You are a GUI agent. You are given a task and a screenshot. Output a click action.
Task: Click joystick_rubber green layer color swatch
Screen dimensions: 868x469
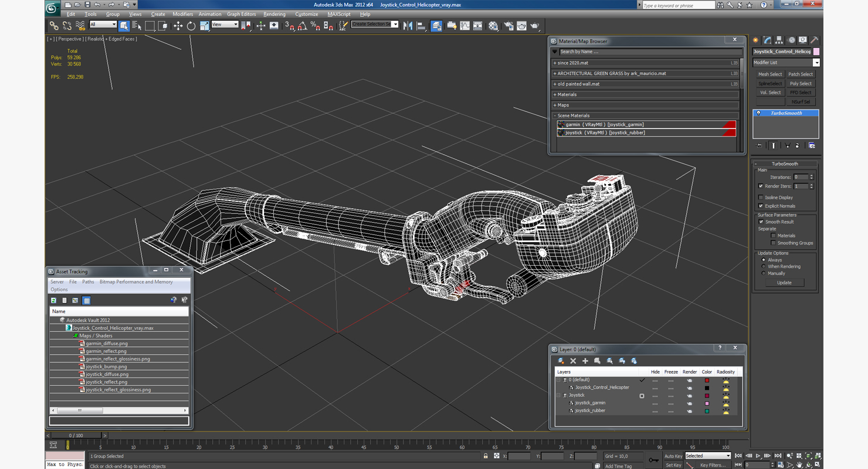[x=707, y=411]
